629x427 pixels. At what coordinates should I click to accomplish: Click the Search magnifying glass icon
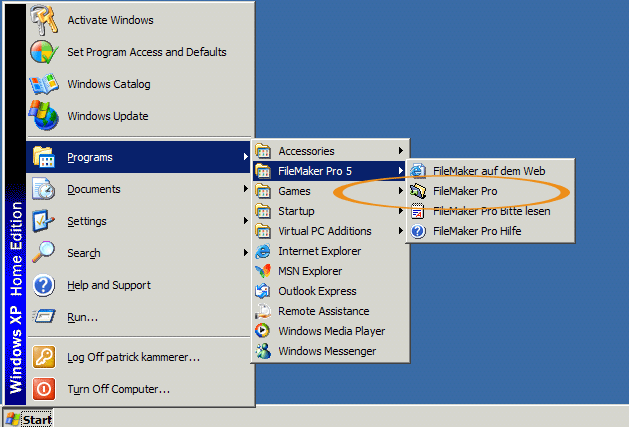44,252
